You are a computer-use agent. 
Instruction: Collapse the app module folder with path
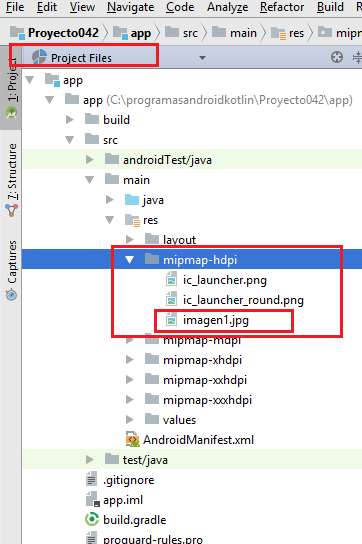[50, 100]
